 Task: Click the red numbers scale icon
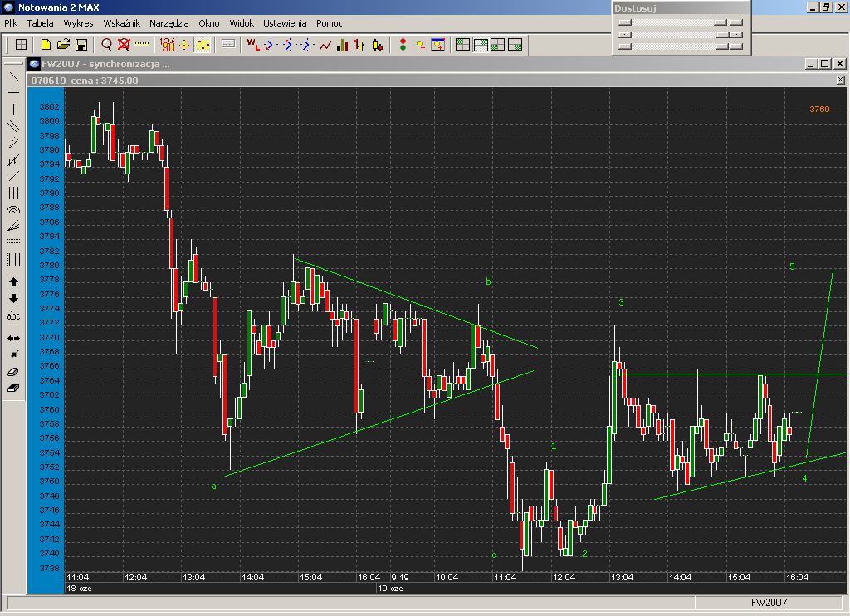[168, 45]
